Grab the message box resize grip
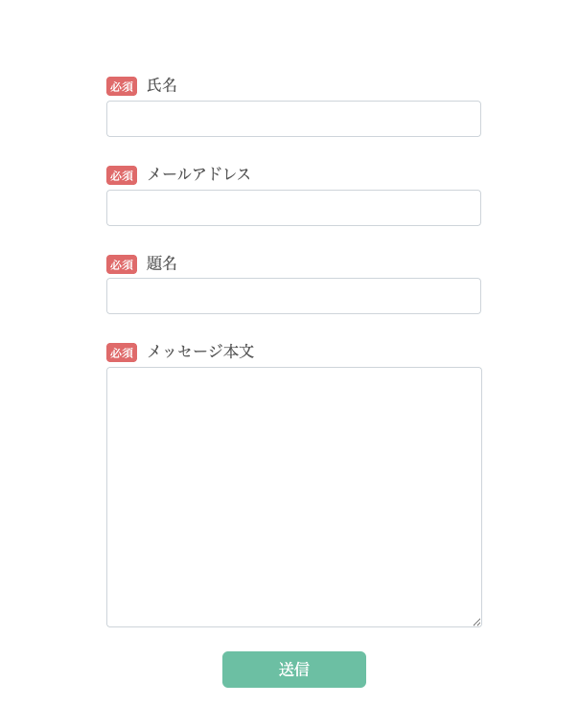 pyautogui.click(x=476, y=622)
